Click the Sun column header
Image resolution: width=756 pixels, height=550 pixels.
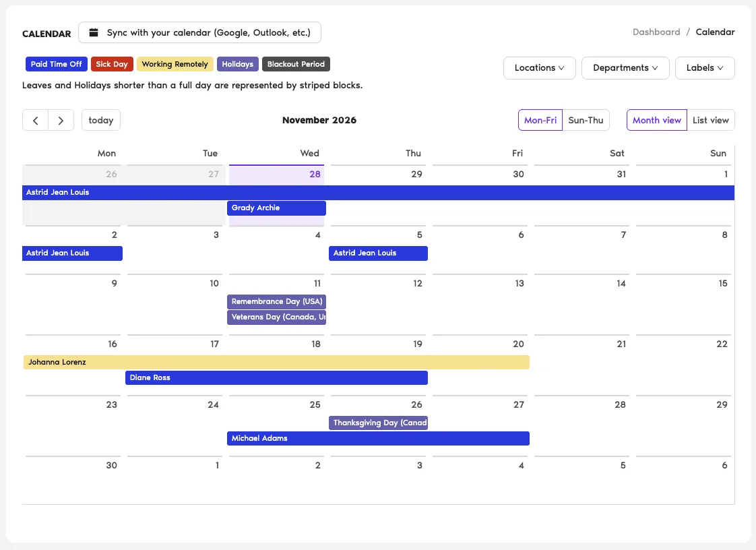point(718,154)
